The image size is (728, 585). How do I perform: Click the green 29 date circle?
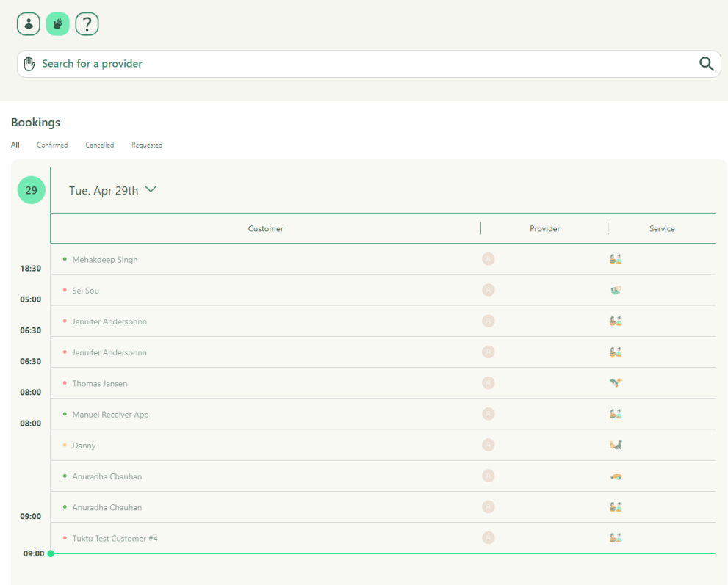tap(32, 190)
